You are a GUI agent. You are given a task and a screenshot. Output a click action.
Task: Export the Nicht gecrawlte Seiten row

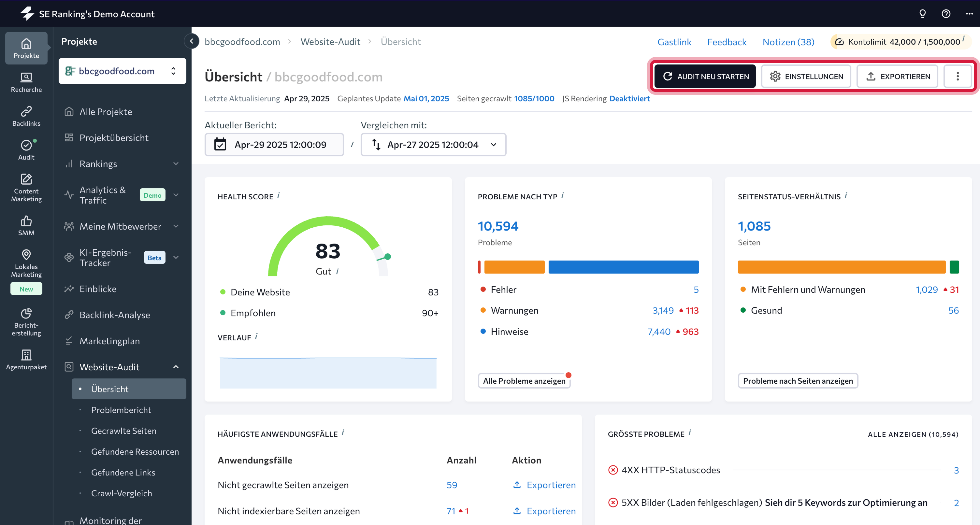point(544,485)
